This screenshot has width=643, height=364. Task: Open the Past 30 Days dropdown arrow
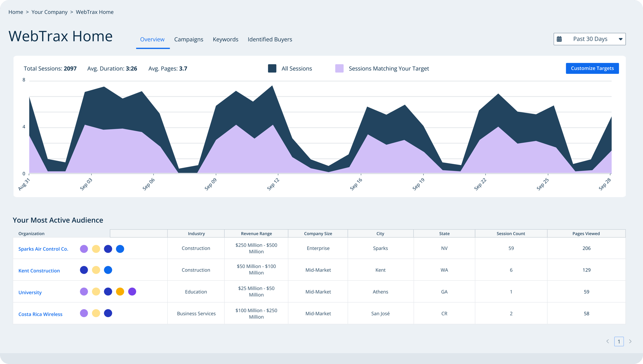click(620, 39)
